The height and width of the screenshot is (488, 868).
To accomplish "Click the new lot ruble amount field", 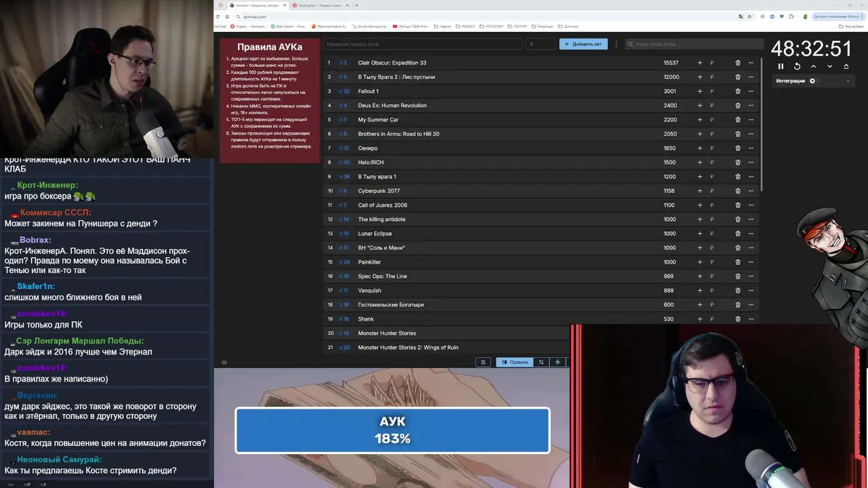I will point(540,44).
